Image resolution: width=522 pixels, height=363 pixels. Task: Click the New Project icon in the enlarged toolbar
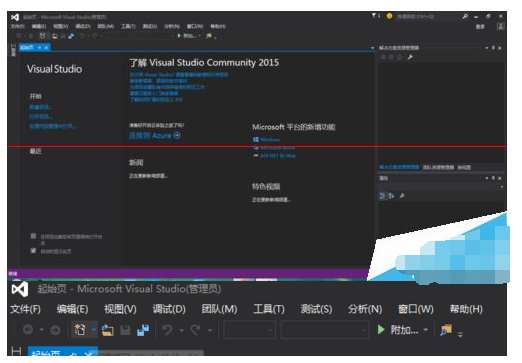[x=80, y=330]
